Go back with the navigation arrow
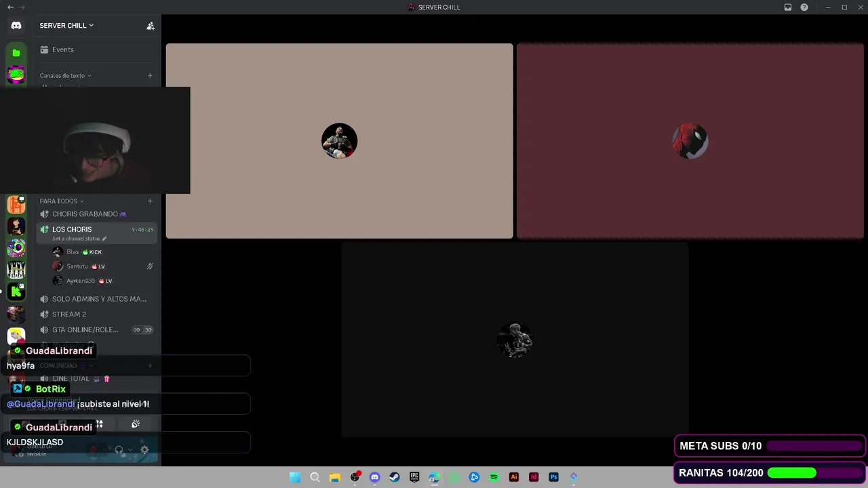 10,7
